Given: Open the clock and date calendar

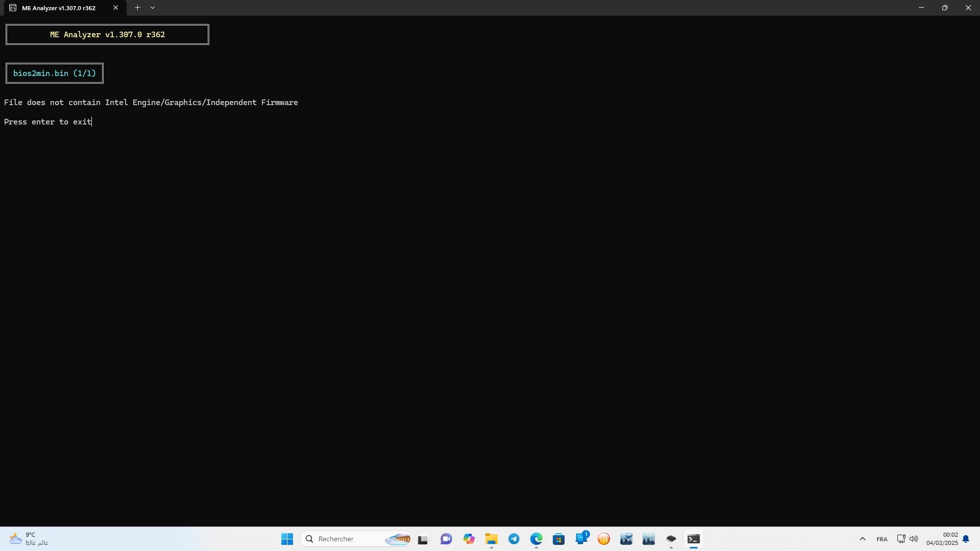Looking at the screenshot, I should click(942, 539).
